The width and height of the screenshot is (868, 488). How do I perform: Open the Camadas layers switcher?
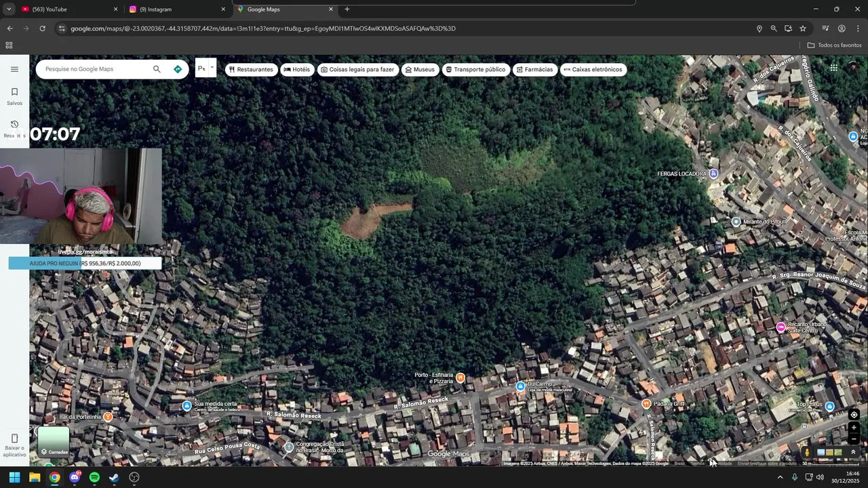54,442
